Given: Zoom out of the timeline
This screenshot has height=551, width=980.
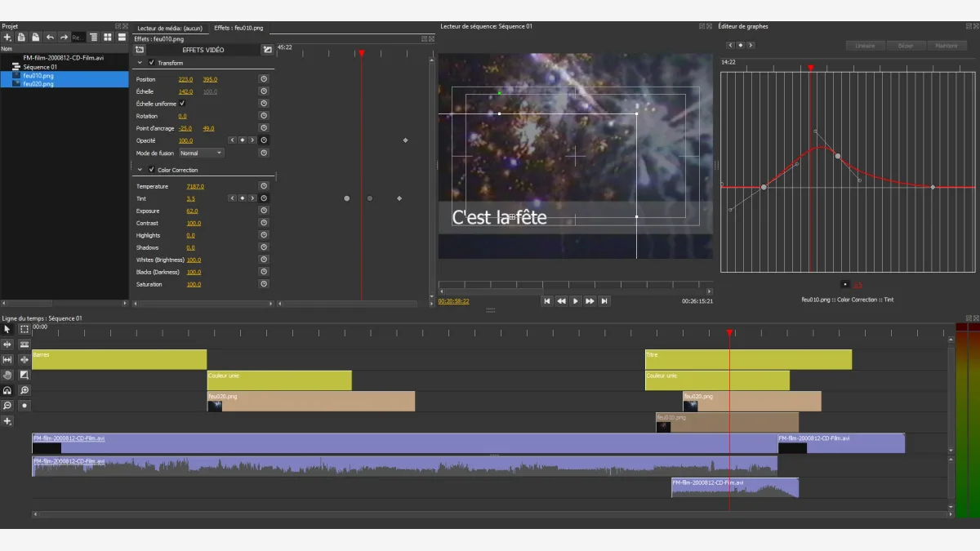Looking at the screenshot, I should (x=7, y=406).
